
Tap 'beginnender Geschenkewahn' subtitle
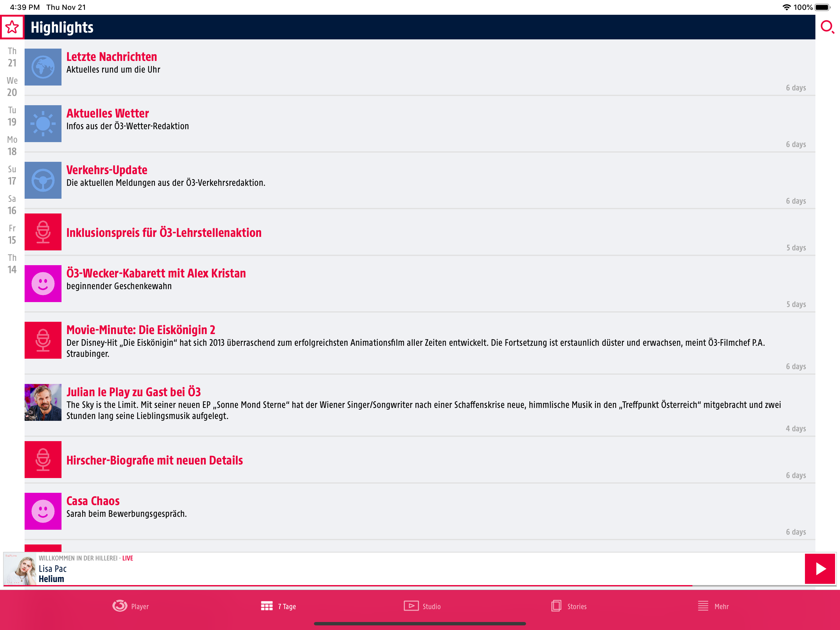click(x=119, y=286)
